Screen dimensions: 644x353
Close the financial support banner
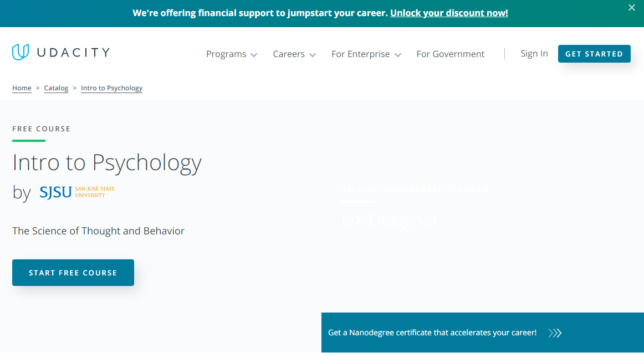coord(632,7)
